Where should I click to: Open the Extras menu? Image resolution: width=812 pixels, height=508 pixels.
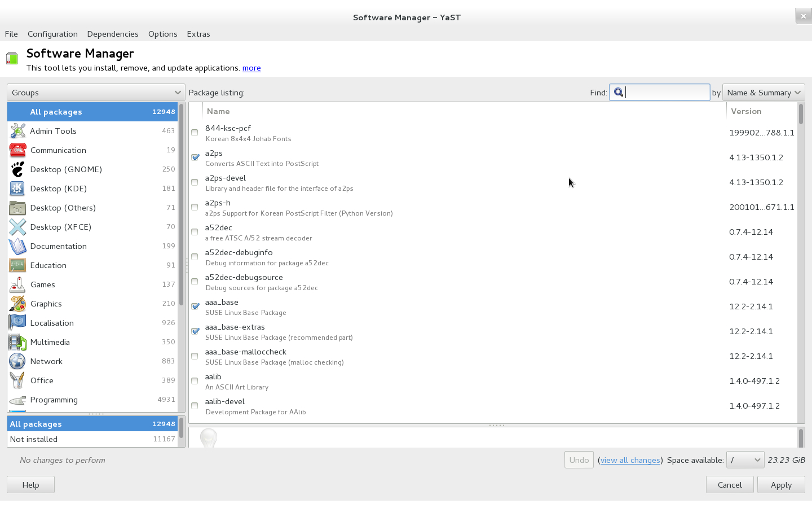(198, 34)
